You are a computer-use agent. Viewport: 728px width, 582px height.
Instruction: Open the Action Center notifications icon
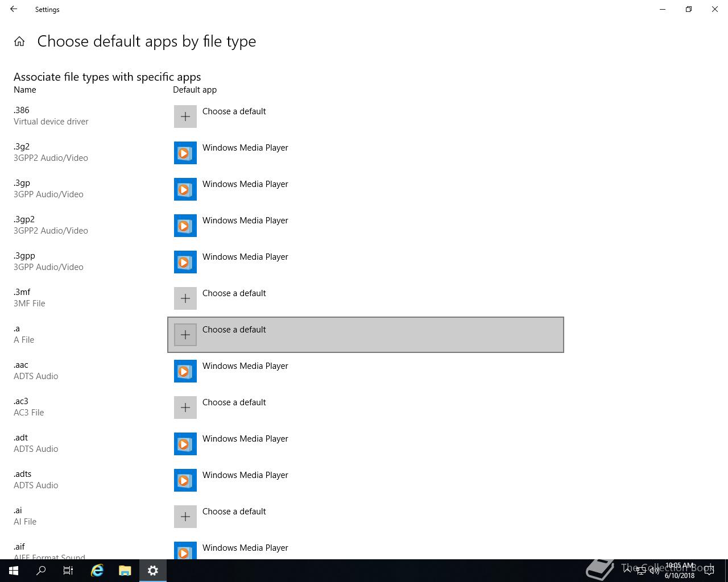click(709, 571)
